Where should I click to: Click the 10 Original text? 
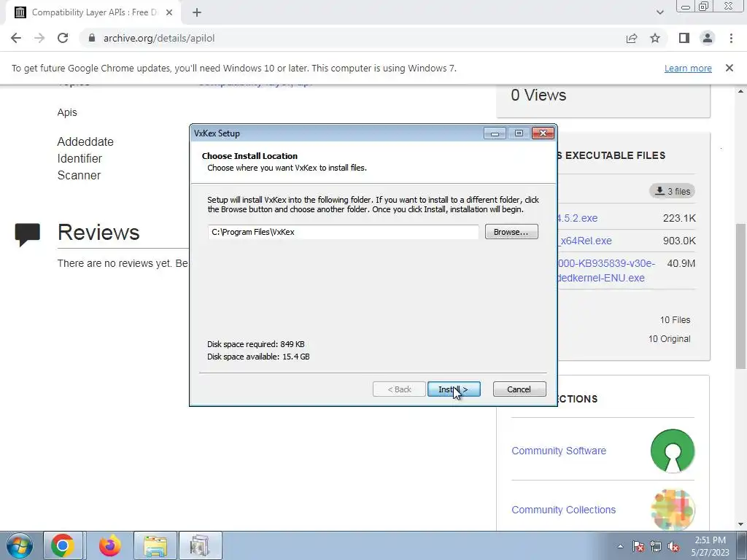pyautogui.click(x=670, y=339)
